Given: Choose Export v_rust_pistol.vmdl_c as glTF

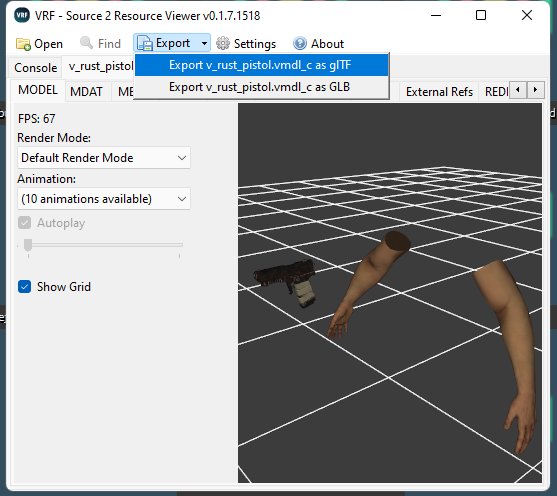Looking at the screenshot, I should pyautogui.click(x=261, y=65).
